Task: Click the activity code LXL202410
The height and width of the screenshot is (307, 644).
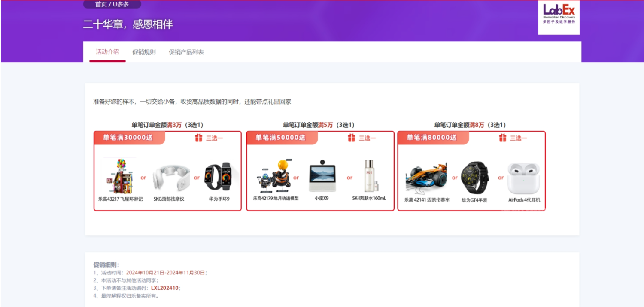Action: pyautogui.click(x=165, y=288)
